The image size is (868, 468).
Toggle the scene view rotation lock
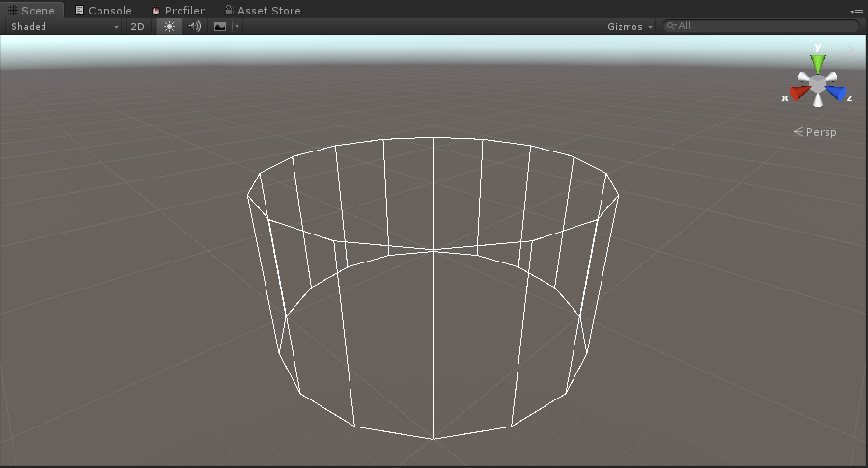click(x=850, y=51)
